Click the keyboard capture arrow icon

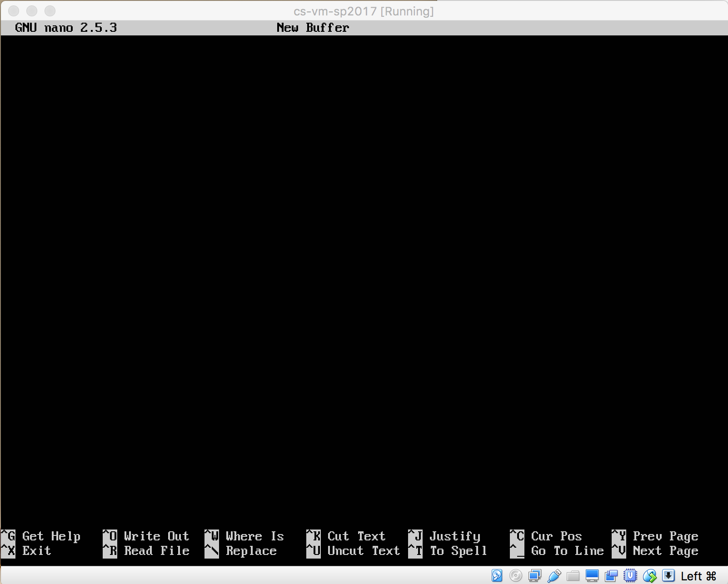click(x=668, y=576)
